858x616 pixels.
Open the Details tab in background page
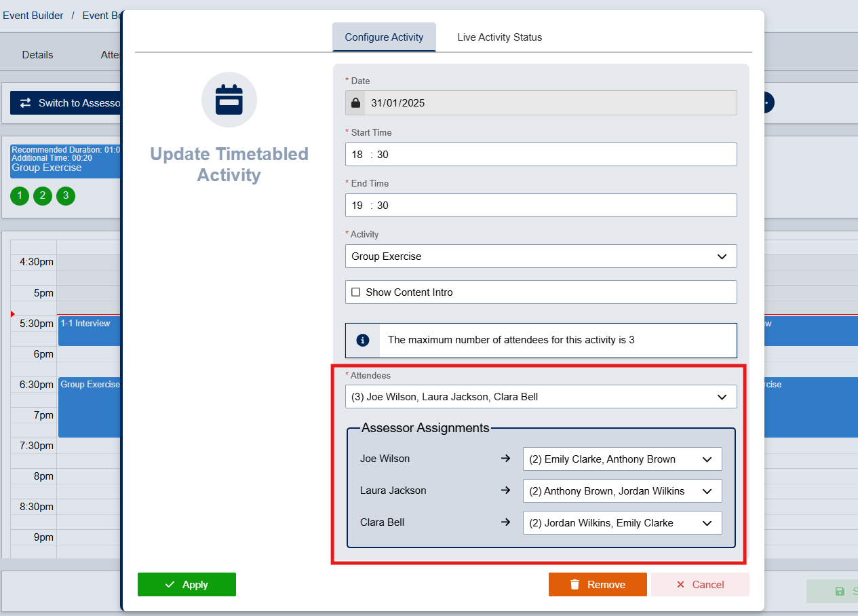pyautogui.click(x=37, y=55)
